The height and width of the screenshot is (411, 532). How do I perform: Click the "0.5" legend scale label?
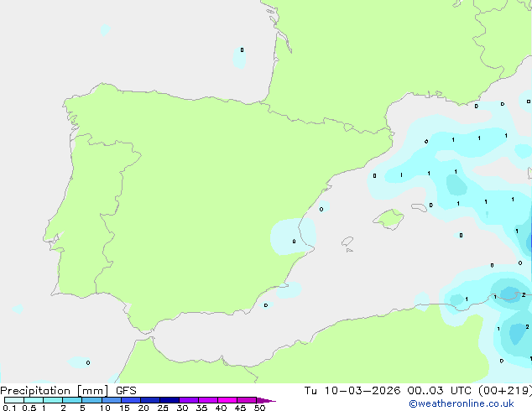29,408
